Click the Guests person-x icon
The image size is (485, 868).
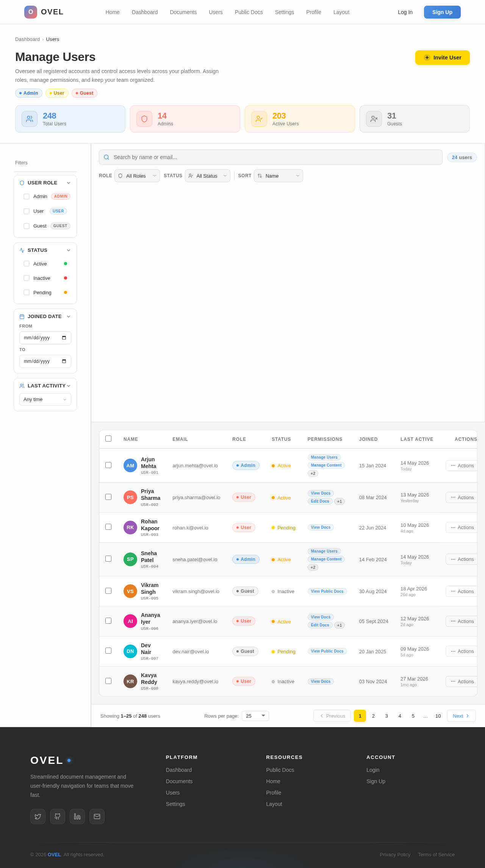click(374, 119)
